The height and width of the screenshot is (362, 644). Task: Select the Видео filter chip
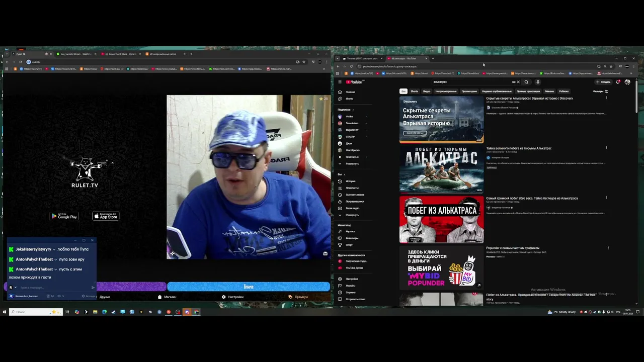[427, 92]
